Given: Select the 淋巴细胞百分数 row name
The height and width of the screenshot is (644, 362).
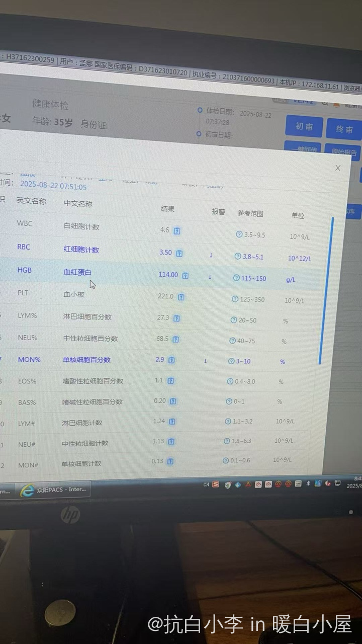Looking at the screenshot, I should click(87, 317).
